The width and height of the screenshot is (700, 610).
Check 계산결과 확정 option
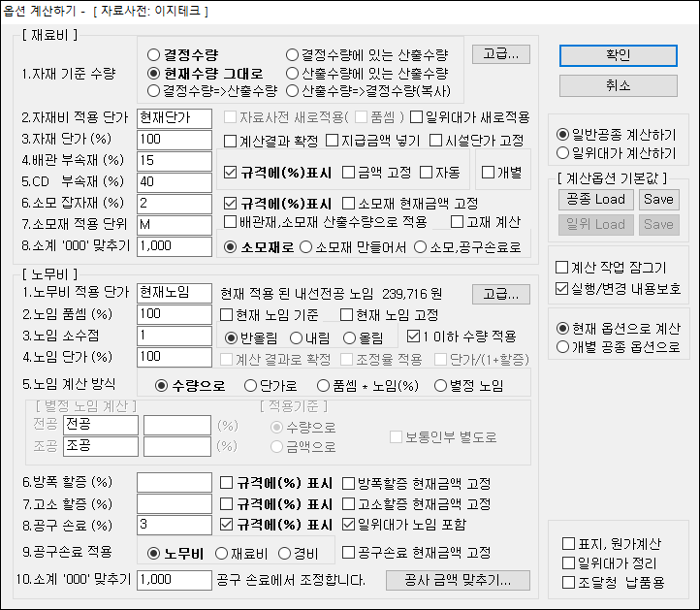click(270, 142)
